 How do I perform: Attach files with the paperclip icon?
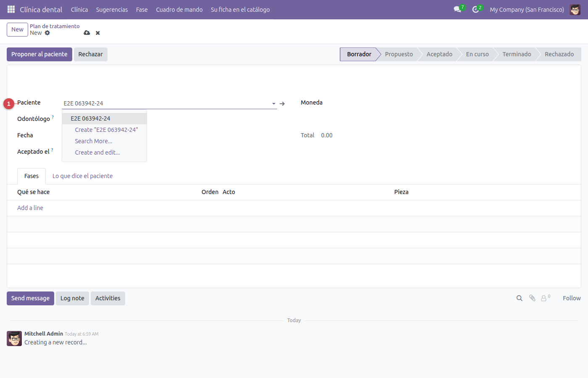(x=532, y=298)
